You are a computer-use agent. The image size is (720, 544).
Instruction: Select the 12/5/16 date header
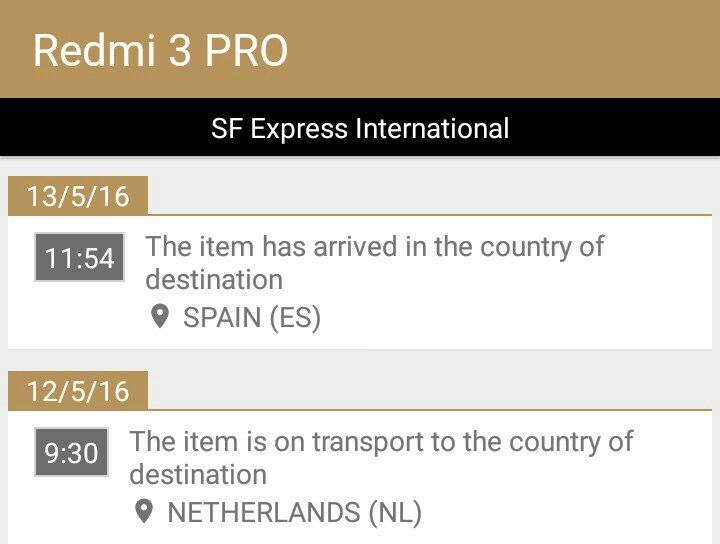[x=78, y=391]
